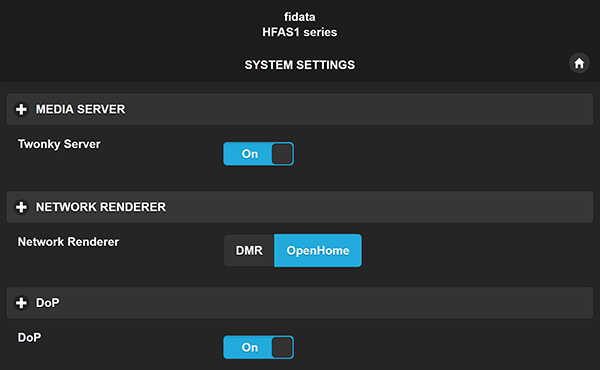Toggle the Twonky Server switch
Viewport: 600px width, 370px height.
[x=259, y=154]
